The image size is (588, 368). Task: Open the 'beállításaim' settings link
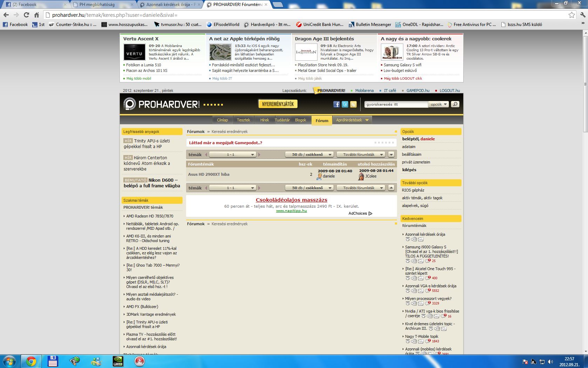tap(412, 154)
